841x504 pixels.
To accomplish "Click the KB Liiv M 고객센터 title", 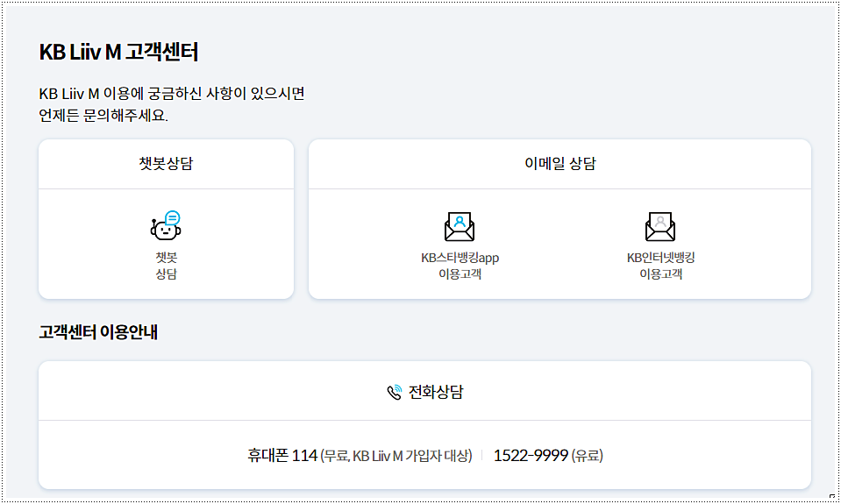I will (x=118, y=52).
